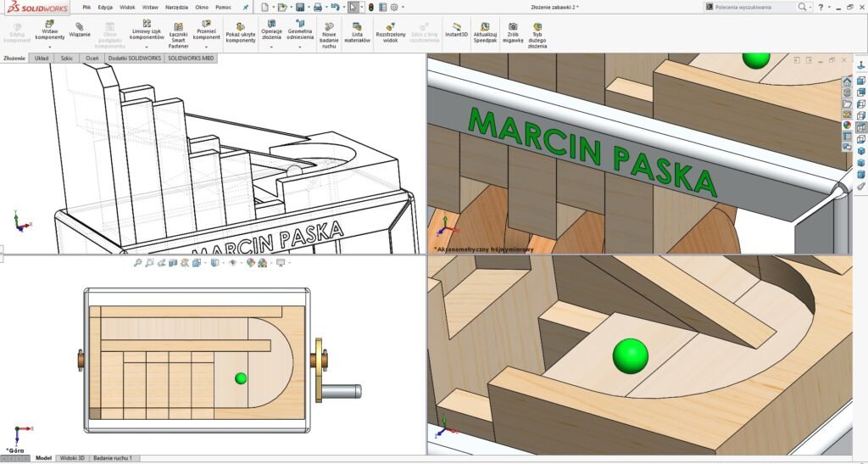
Task: Open the Geometria odniesienia dropdown arrow
Action: 299,47
